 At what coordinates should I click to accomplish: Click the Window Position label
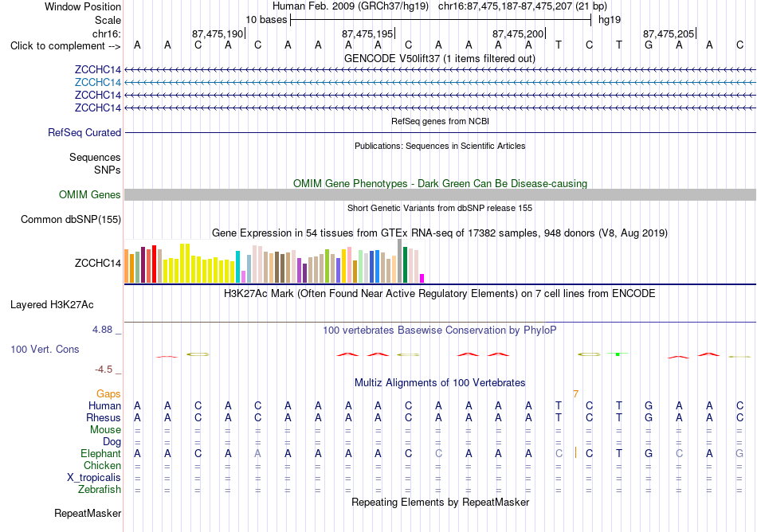(83, 6)
